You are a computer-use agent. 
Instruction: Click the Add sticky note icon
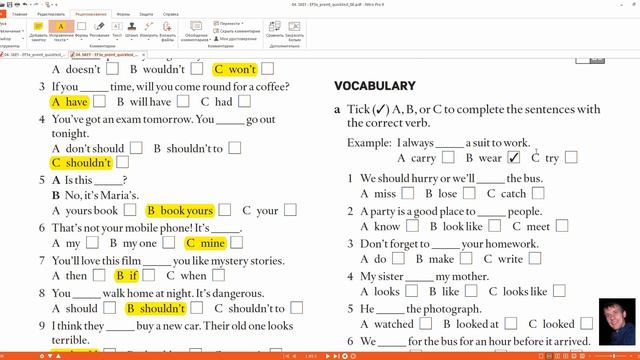click(38, 27)
